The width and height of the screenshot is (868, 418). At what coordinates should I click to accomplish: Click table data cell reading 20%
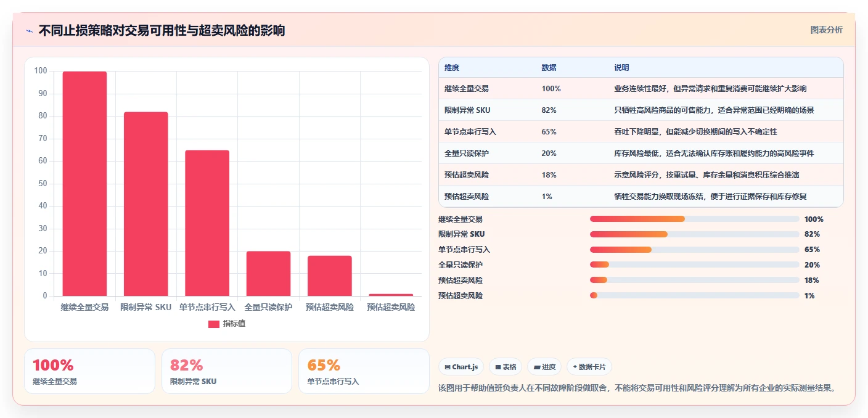[549, 154]
